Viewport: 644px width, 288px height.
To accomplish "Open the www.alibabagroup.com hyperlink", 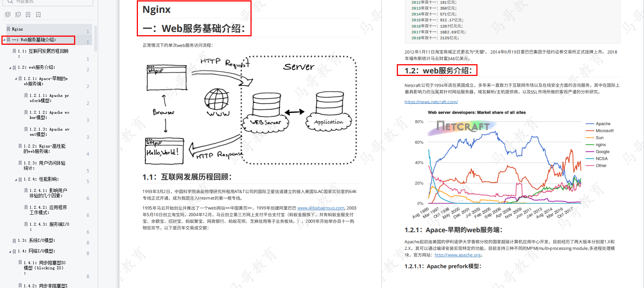I will (321, 208).
